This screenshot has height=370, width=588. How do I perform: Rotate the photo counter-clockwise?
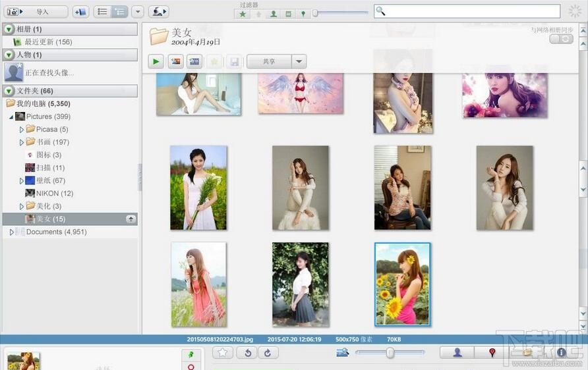pyautogui.click(x=248, y=353)
